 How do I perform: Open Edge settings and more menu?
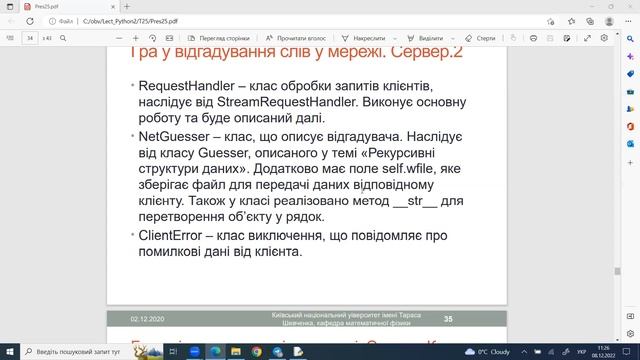pyautogui.click(x=628, y=21)
